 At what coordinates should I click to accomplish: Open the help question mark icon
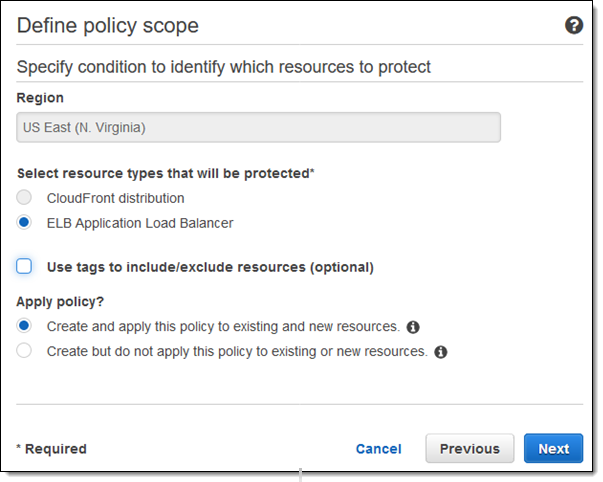pos(574,26)
